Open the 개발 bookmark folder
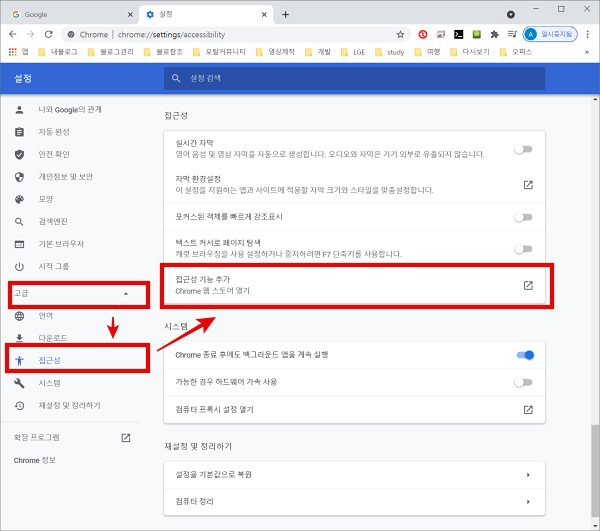This screenshot has width=600, height=531. pyautogui.click(x=318, y=52)
